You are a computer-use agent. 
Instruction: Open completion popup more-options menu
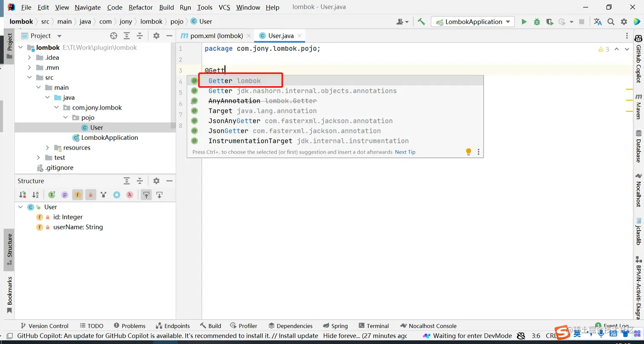click(478, 152)
